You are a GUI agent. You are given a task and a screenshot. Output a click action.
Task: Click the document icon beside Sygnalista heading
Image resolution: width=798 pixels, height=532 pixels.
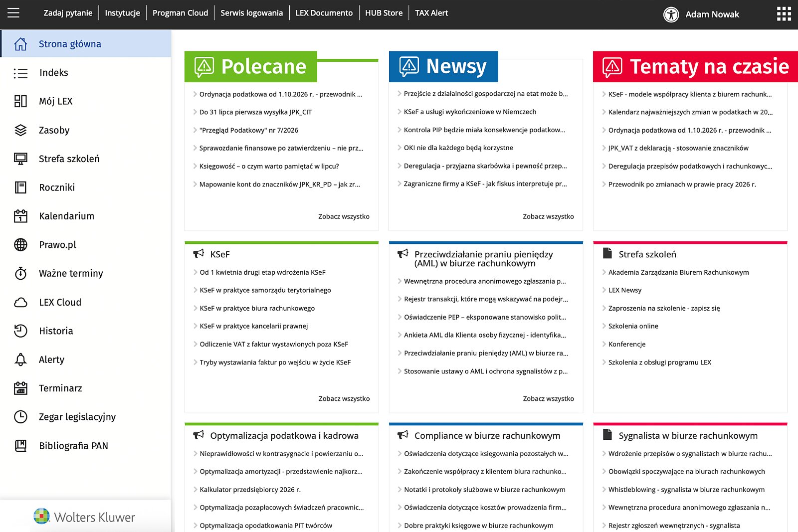click(x=607, y=435)
